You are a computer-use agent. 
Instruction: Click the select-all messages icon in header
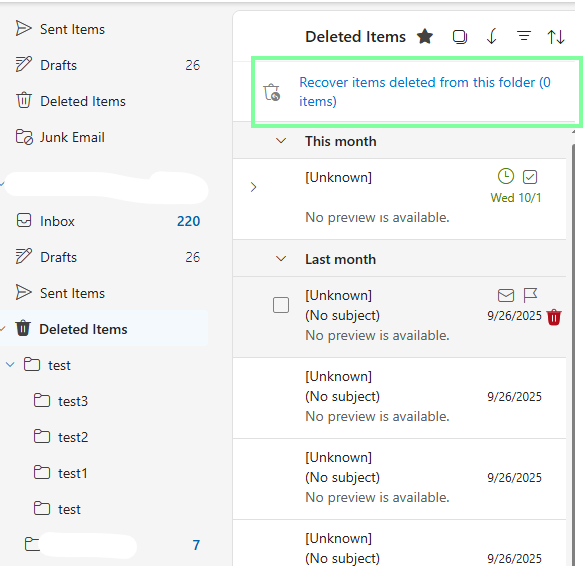(x=460, y=37)
